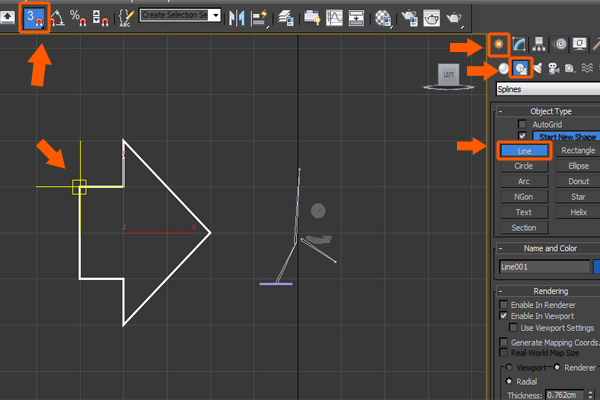Open the Manage Layers dialog

[x=285, y=18]
